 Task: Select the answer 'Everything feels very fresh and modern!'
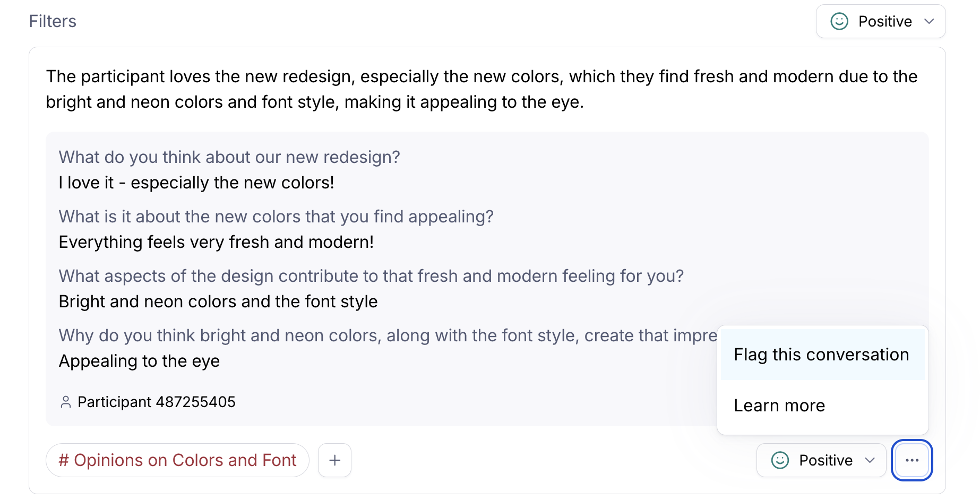point(216,242)
